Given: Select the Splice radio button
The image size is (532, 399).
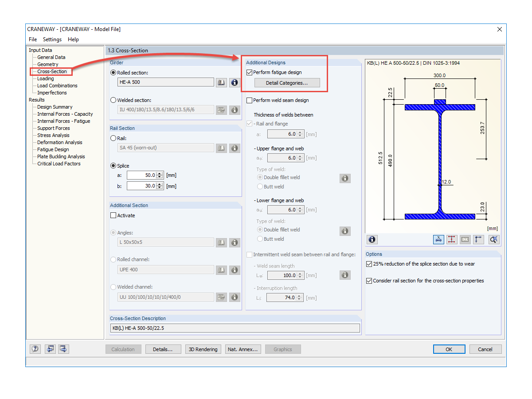Looking at the screenshot, I should click(113, 165).
